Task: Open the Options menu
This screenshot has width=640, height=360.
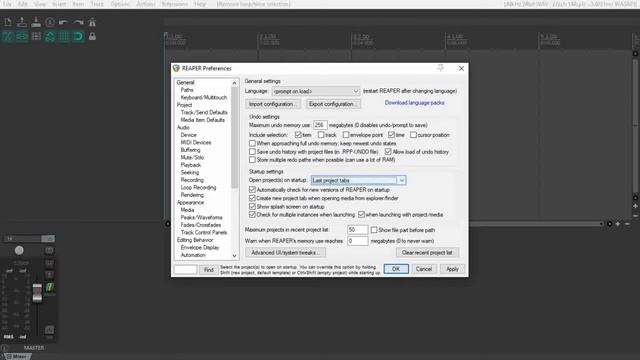Action: (120, 4)
